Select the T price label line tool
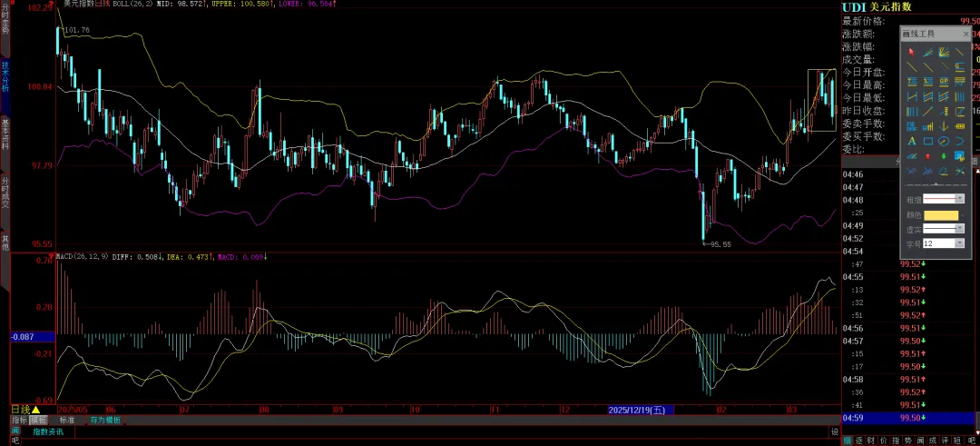 point(912,82)
